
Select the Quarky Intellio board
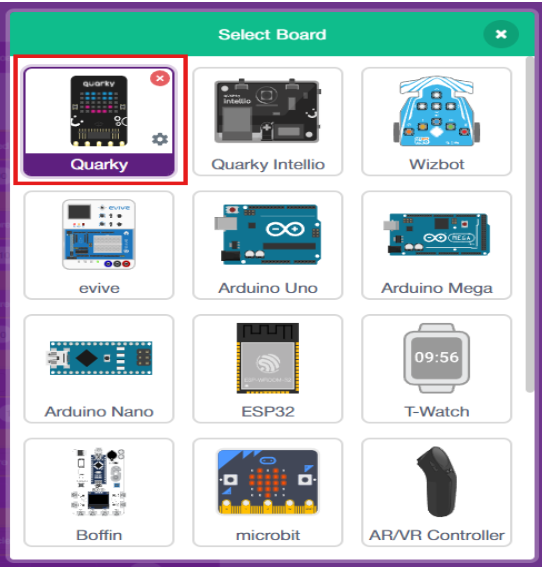pos(268,122)
